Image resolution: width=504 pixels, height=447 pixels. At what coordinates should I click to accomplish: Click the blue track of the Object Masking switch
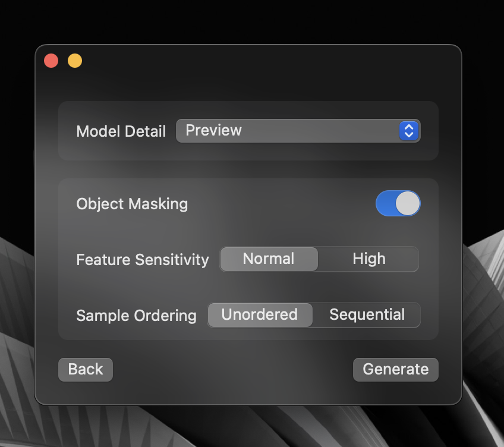pyautogui.click(x=386, y=203)
